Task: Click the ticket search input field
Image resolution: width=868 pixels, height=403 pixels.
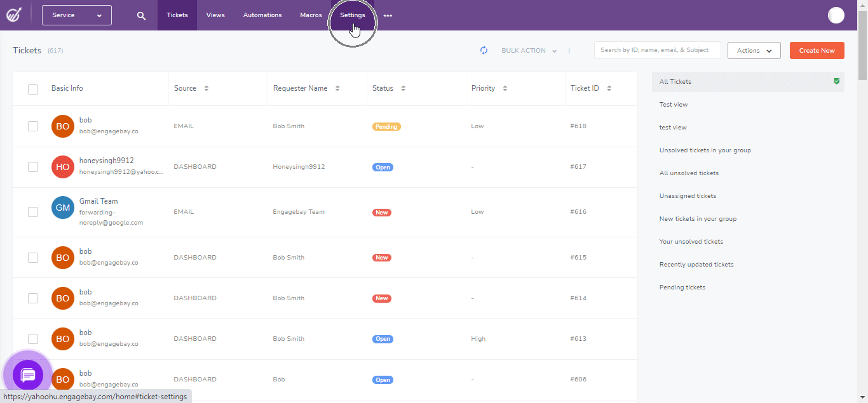Action: pos(658,50)
